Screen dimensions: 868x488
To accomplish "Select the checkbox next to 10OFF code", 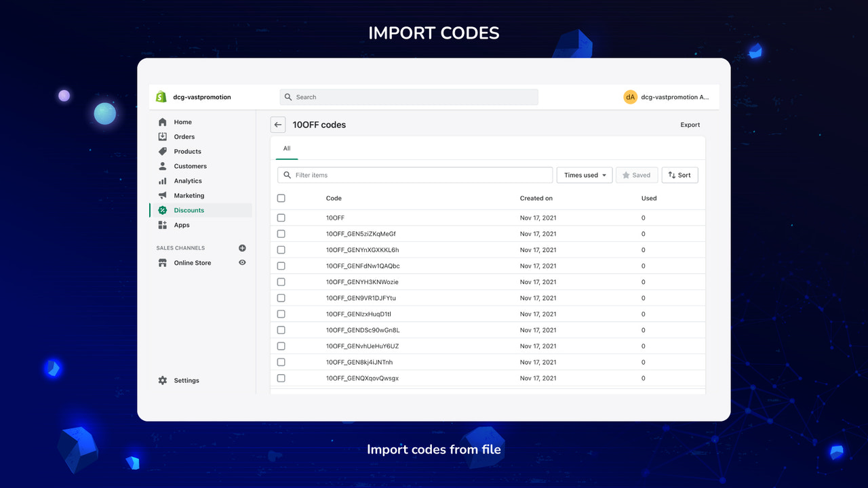I will click(x=281, y=218).
